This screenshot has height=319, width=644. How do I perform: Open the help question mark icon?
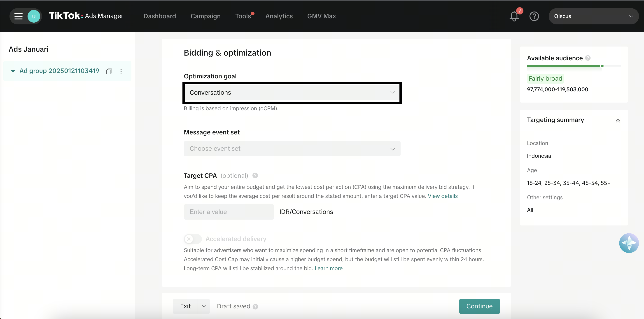pyautogui.click(x=534, y=16)
